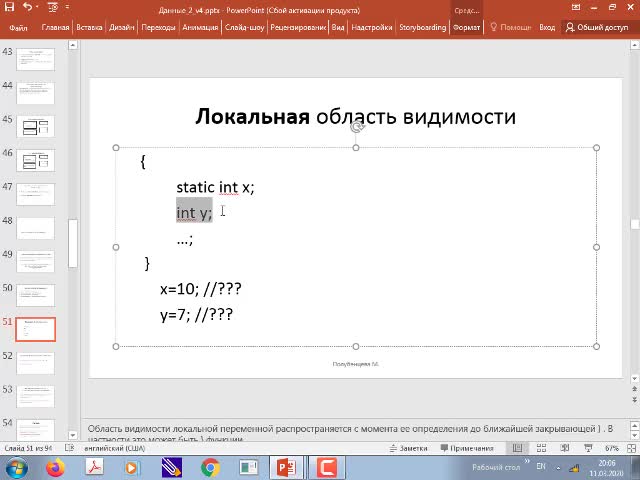Select slide 54 thumbnail
640x480 pixels.
pos(36,430)
